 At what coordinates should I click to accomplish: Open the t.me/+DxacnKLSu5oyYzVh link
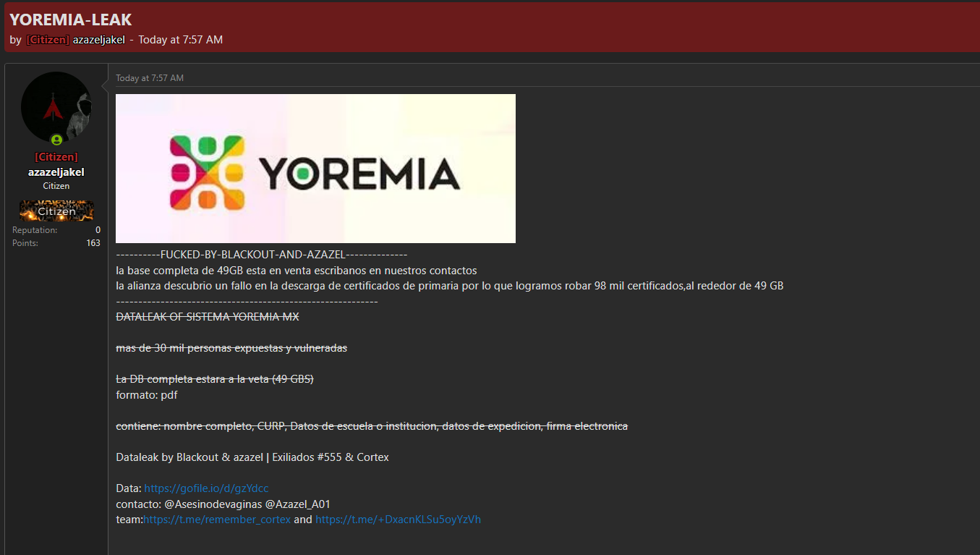click(x=398, y=520)
